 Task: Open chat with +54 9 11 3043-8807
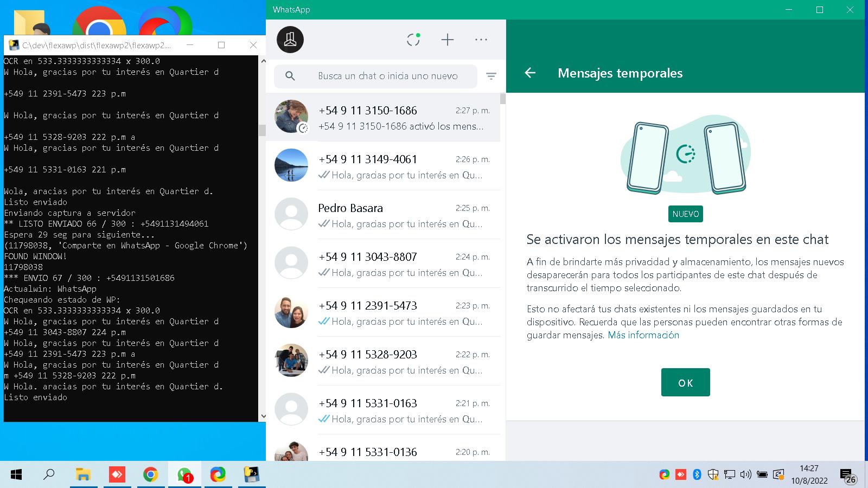point(383,264)
